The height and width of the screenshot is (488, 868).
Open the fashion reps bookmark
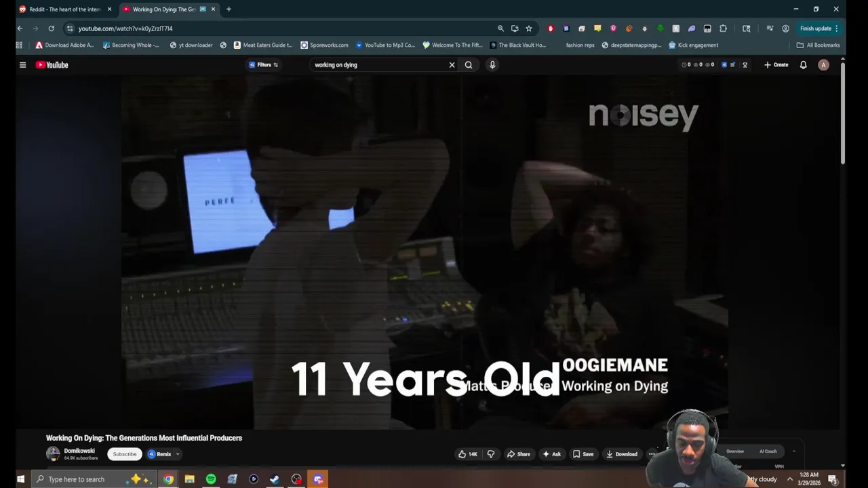580,45
